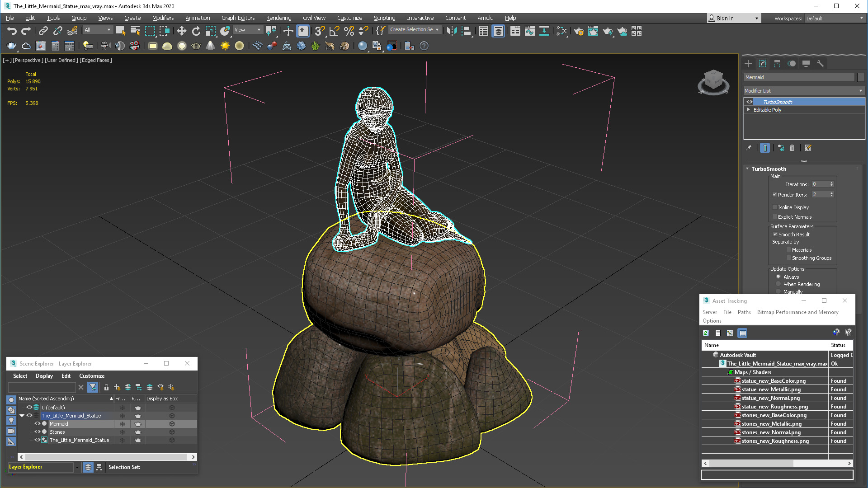Open the Modifier List dropdown
The height and width of the screenshot is (488, 868).
[x=804, y=91]
